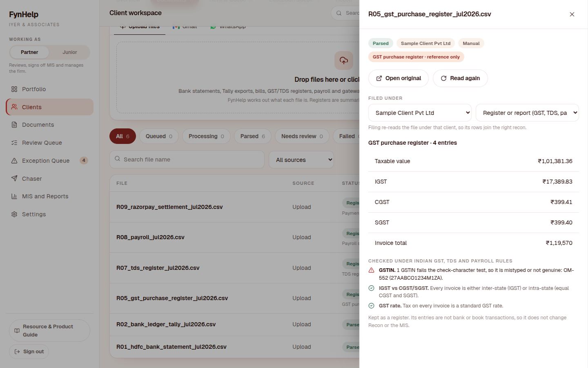Click the Read again button
The image size is (588, 368).
tap(460, 78)
